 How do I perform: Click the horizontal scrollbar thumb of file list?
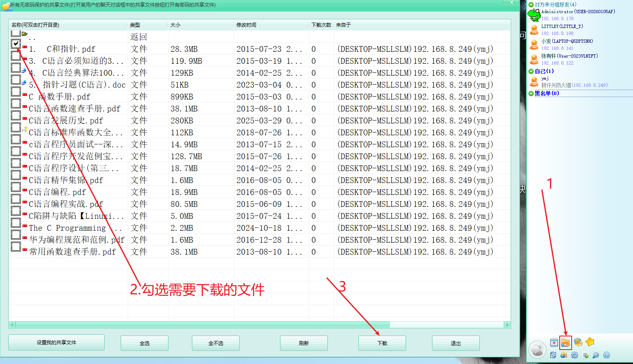coord(203,325)
